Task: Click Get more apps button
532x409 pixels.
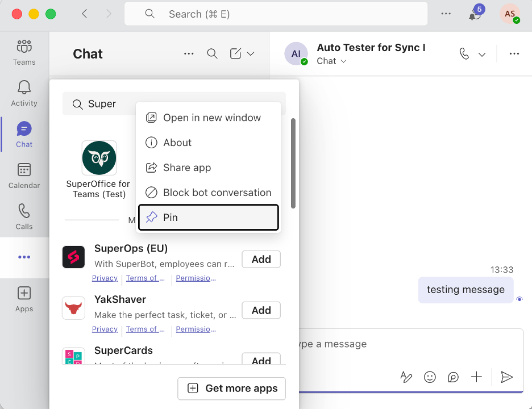Action: click(231, 389)
